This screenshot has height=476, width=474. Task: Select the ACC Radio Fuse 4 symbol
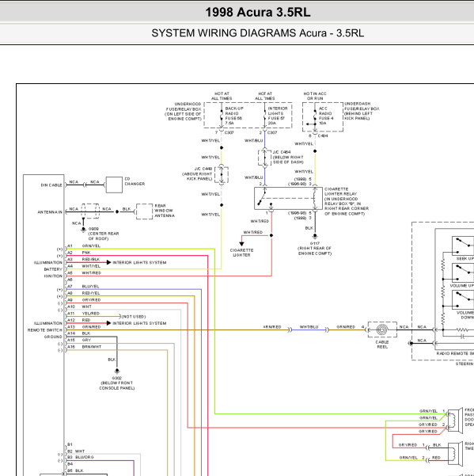[315, 116]
